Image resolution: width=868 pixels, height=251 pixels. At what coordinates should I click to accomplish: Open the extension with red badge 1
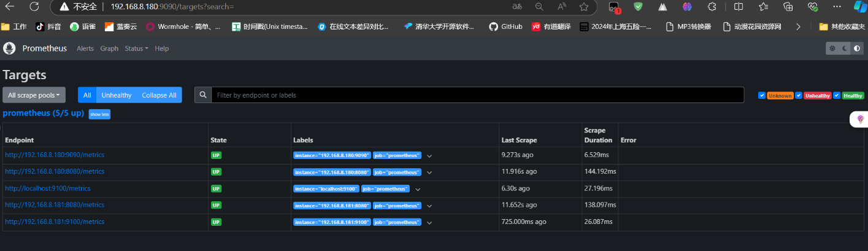point(614,7)
